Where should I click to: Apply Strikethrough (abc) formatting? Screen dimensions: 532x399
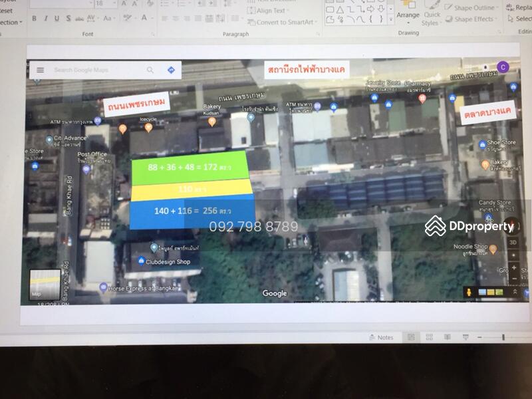click(79, 19)
